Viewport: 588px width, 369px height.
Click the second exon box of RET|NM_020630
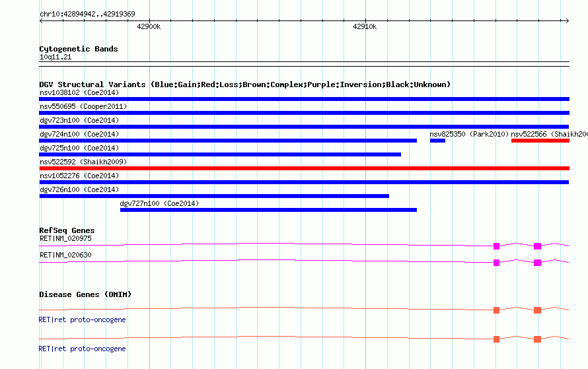coord(537,263)
